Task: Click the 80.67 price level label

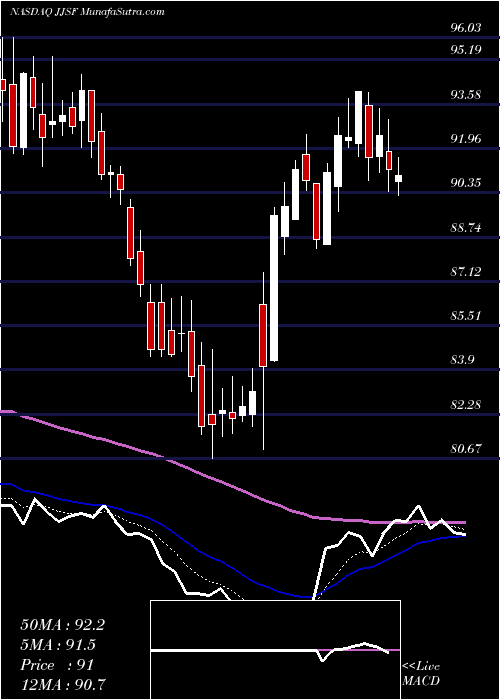Action: (x=466, y=449)
